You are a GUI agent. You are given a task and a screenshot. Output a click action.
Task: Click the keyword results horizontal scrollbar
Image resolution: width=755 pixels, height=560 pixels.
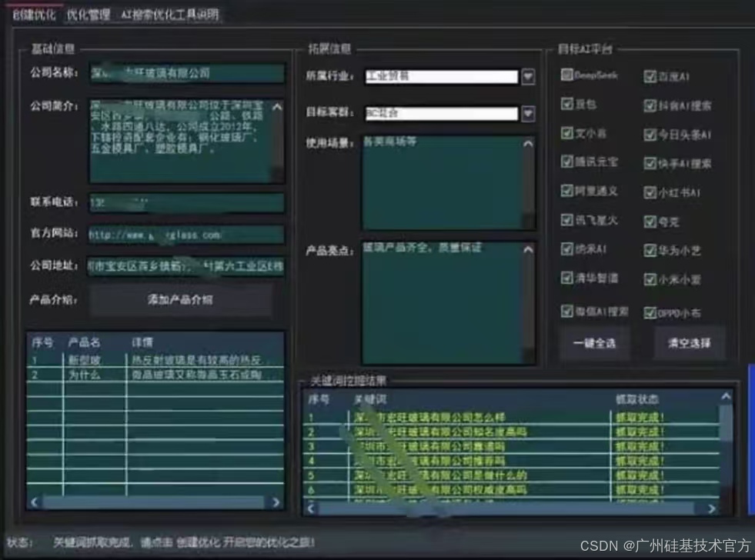(x=506, y=508)
